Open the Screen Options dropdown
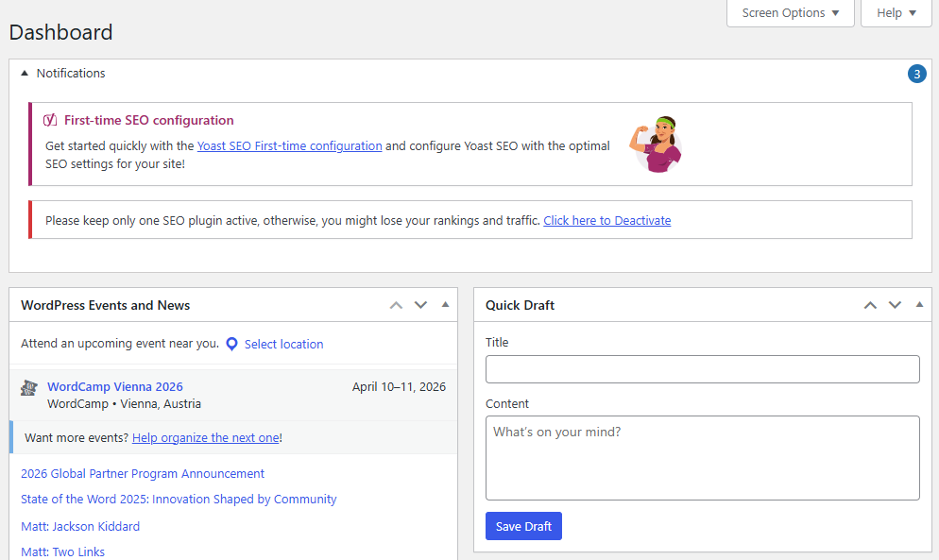The height and width of the screenshot is (560, 939). click(x=790, y=12)
